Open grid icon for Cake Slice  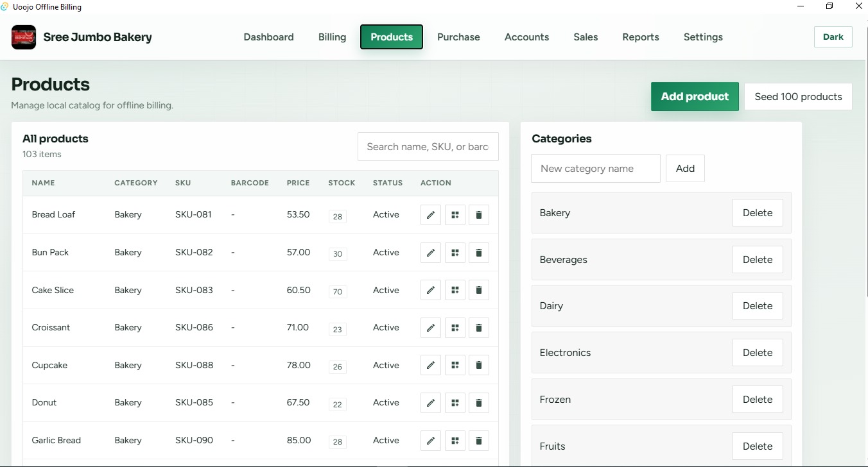(x=455, y=291)
